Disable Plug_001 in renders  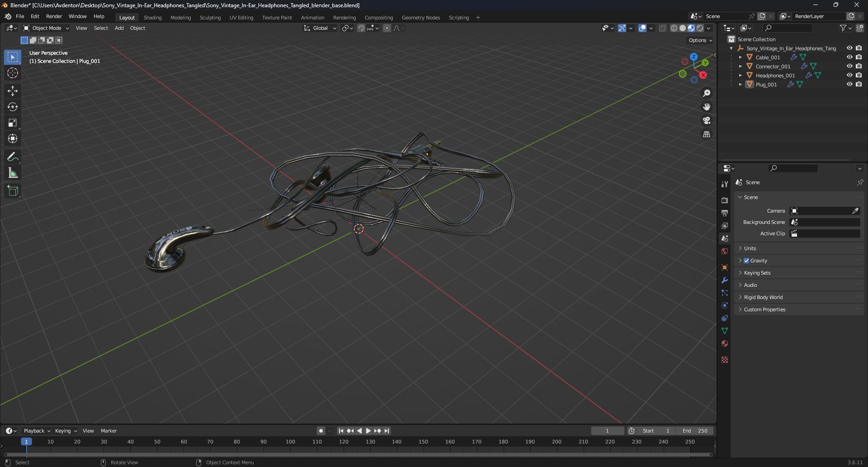(859, 85)
